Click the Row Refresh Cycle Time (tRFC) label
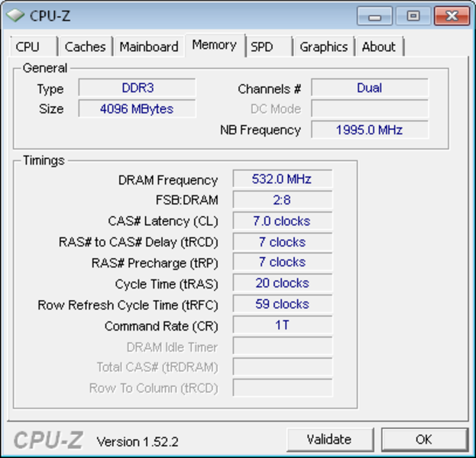The image size is (476, 458). 128,305
